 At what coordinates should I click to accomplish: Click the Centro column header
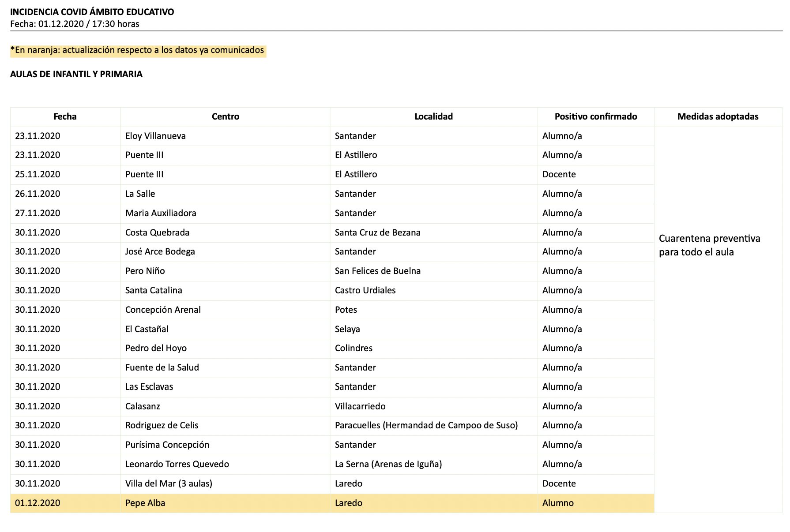[225, 116]
